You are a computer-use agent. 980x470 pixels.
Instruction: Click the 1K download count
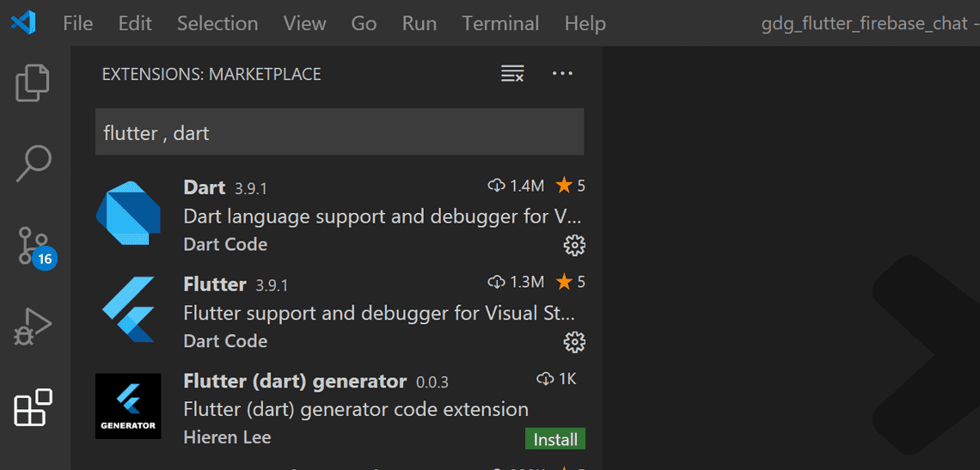pyautogui.click(x=556, y=379)
